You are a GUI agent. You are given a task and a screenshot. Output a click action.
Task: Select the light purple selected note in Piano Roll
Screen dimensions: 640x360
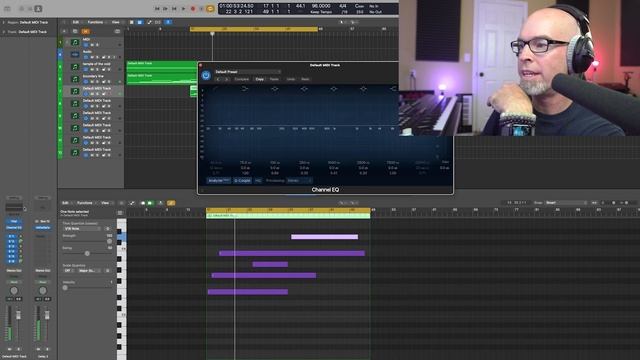324,237
